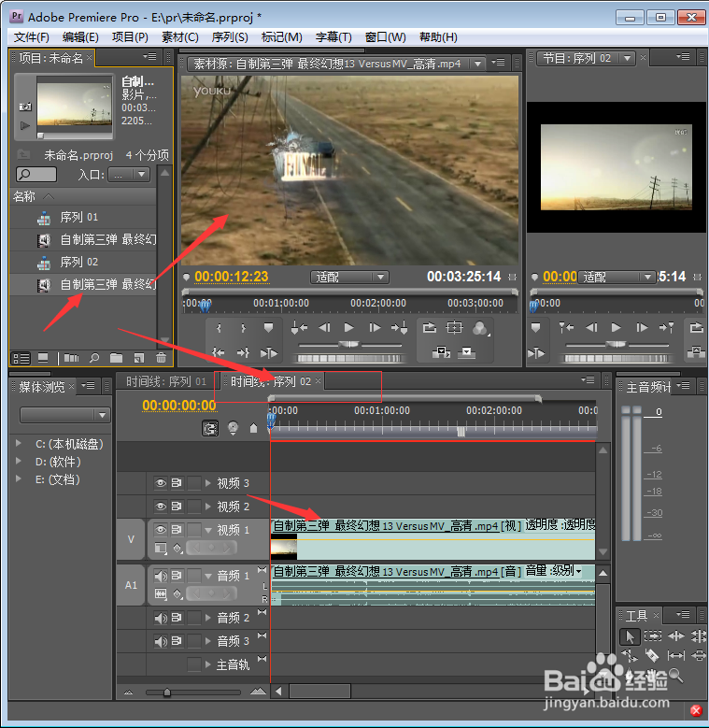Set out point in source monitor
The width and height of the screenshot is (709, 728).
coord(243,328)
